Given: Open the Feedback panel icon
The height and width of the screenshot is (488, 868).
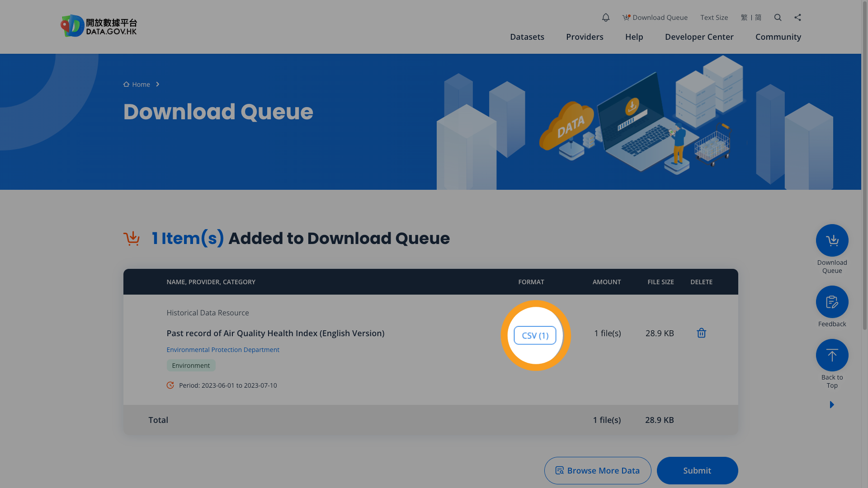Looking at the screenshot, I should point(832,301).
